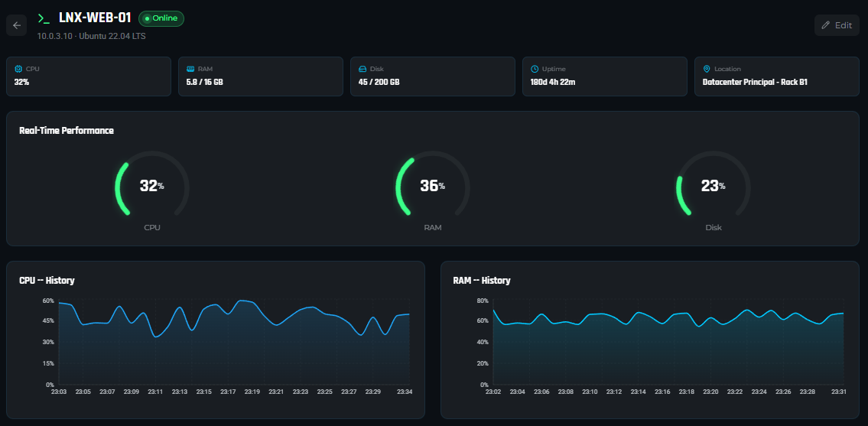Click the 23:19 marker on CPU history chart
The height and width of the screenshot is (426, 868).
[252, 392]
